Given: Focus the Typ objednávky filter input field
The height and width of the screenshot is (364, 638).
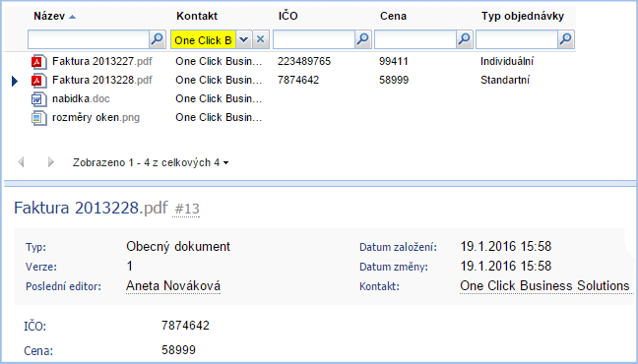Looking at the screenshot, I should [x=517, y=39].
